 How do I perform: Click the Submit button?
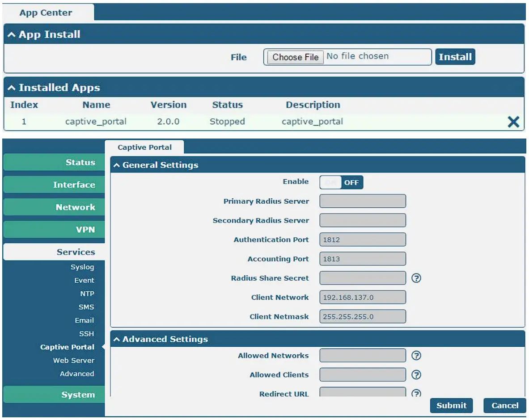[x=451, y=406]
